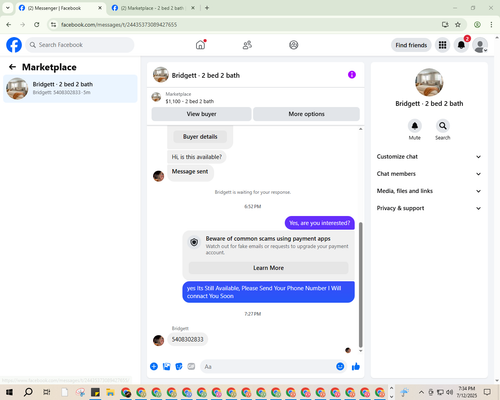Viewport: 500px width, 400px height.
Task: Open the Facebook logo home link
Action: pyautogui.click(x=14, y=45)
